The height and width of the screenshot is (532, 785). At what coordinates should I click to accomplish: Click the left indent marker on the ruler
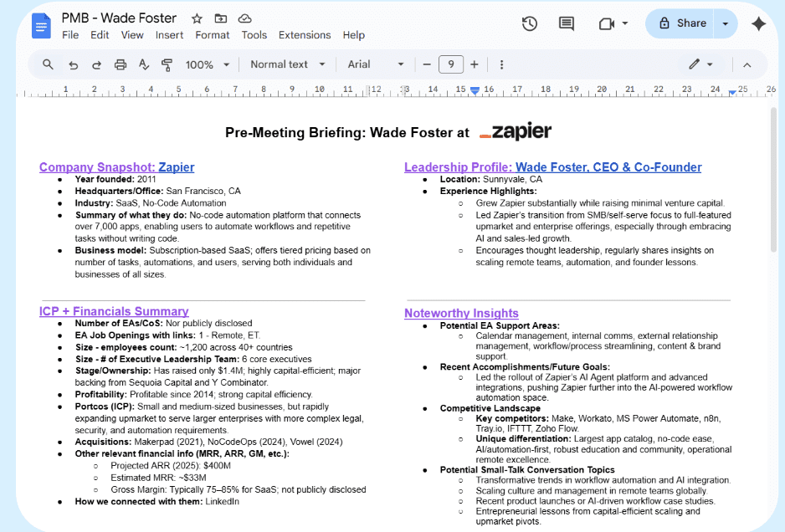(475, 91)
